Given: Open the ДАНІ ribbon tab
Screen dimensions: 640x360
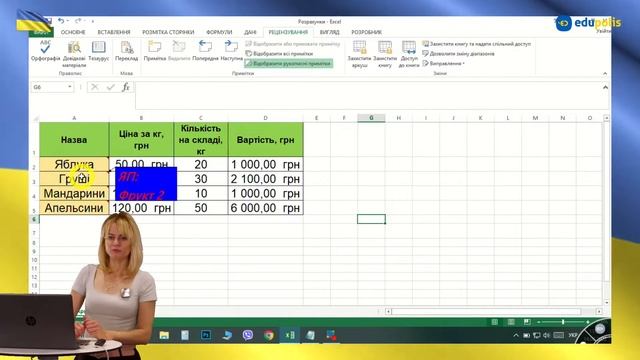Looking at the screenshot, I should (x=250, y=32).
